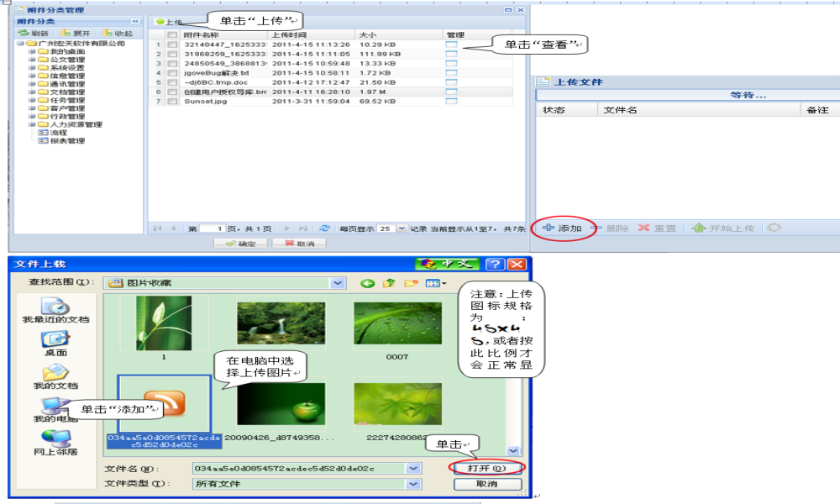
Task: Check the box for ~dj6BC.tmp.doc row
Action: point(172,82)
